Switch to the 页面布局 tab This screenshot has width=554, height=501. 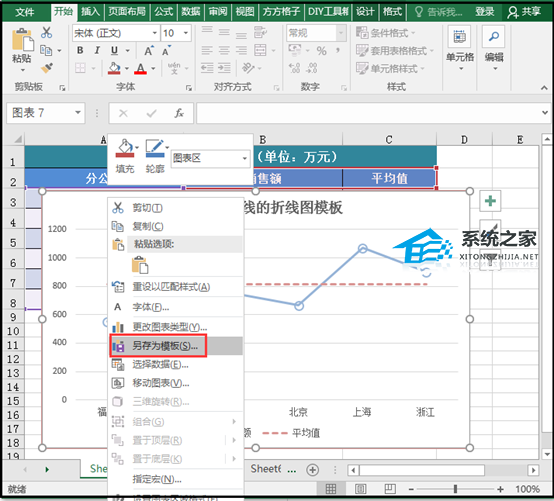pos(127,12)
